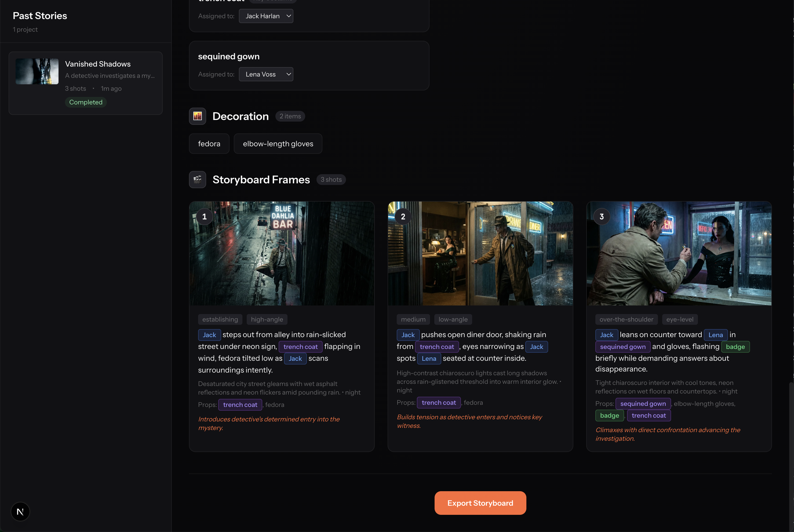794x532 pixels.
Task: Open the Vanished Shadows project card
Action: [x=98, y=64]
